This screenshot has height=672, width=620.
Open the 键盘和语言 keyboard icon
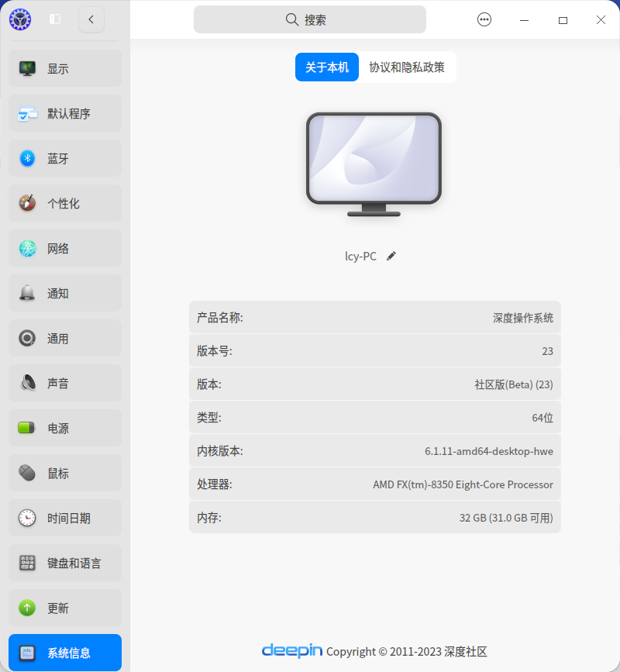[27, 563]
